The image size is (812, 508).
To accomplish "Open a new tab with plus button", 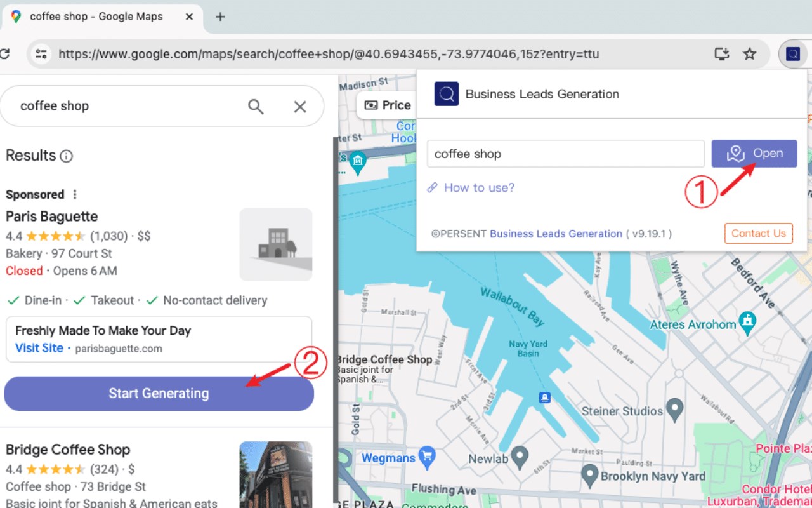I will (220, 17).
